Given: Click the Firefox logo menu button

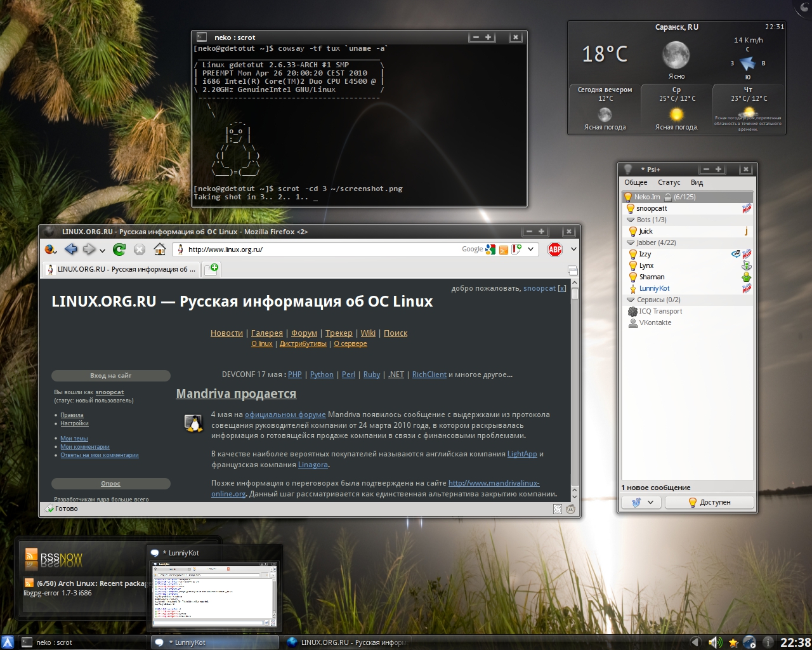Looking at the screenshot, I should pyautogui.click(x=50, y=249).
